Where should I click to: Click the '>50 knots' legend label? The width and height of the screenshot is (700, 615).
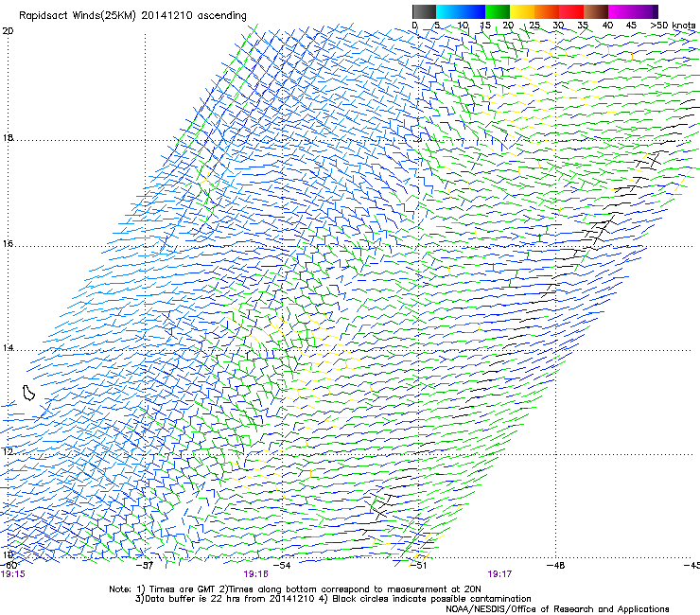(x=673, y=26)
